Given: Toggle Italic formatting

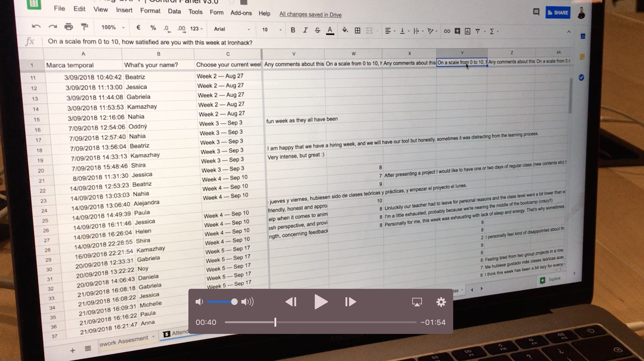Looking at the screenshot, I should [305, 30].
